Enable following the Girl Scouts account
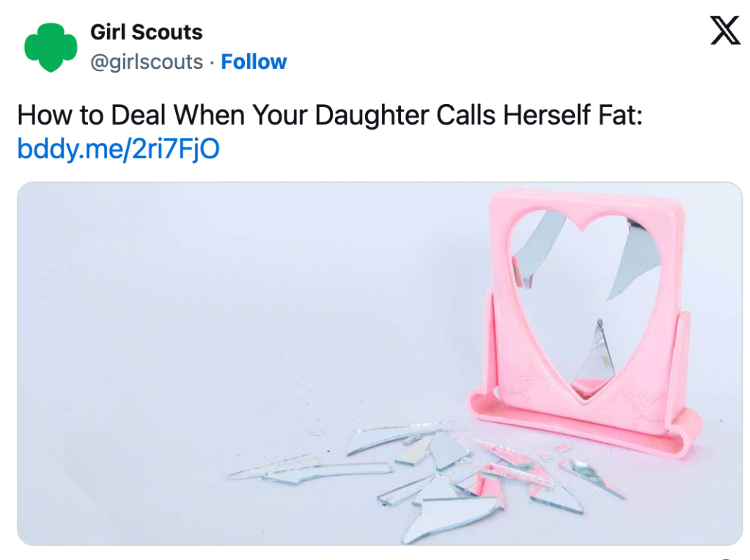The height and width of the screenshot is (560, 750). [254, 62]
